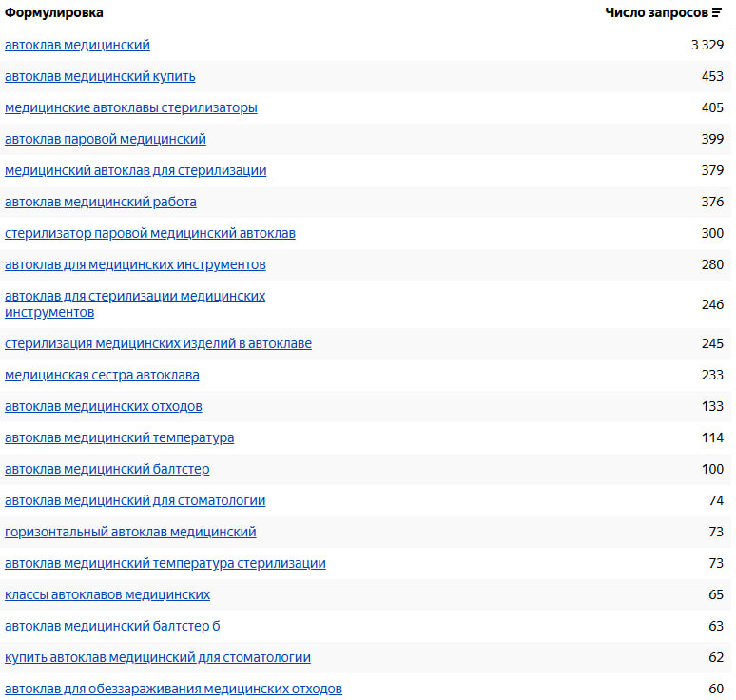Click the sort icon beside Число запросов
Screen dimensions: 736x700
coord(717,13)
